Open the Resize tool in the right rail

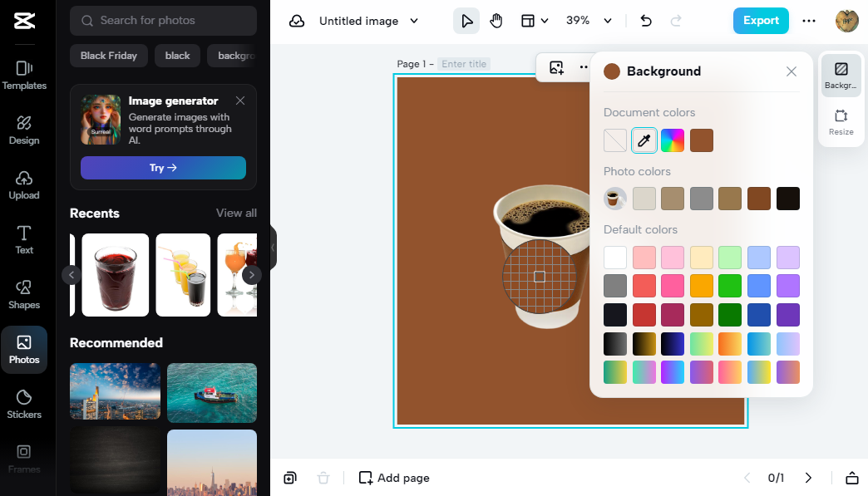(x=841, y=122)
